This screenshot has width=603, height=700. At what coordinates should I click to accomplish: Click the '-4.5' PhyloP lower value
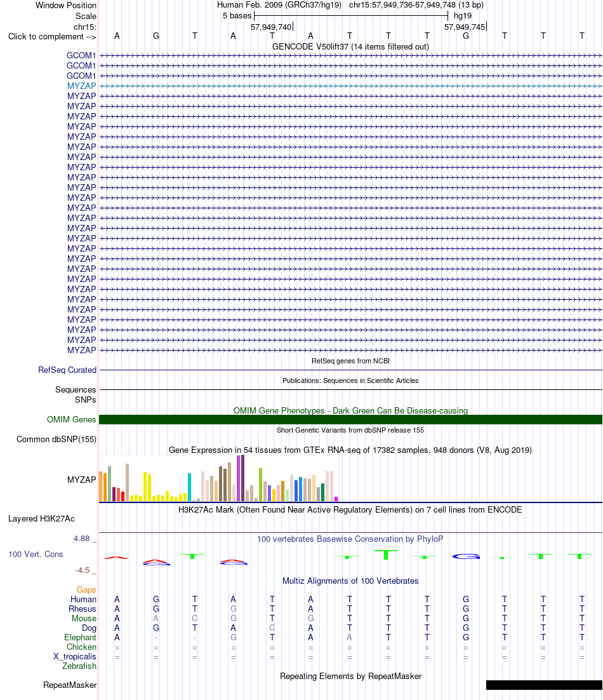(83, 570)
